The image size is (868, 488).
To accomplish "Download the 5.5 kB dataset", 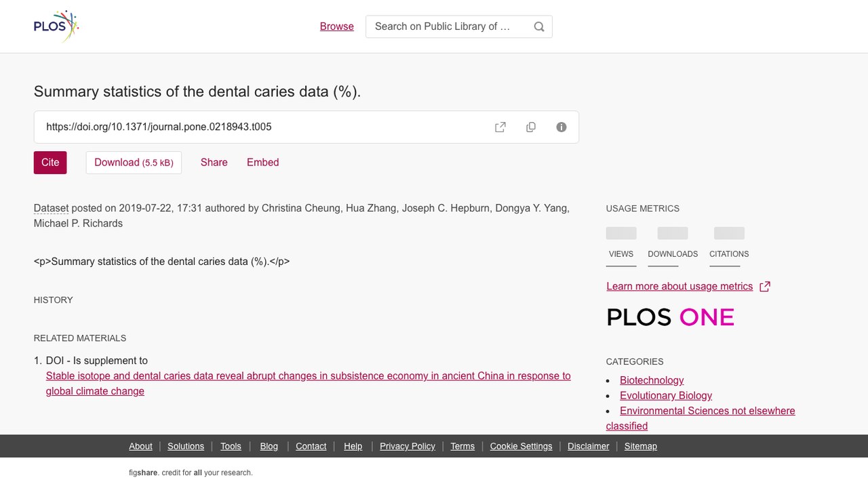I will 134,163.
